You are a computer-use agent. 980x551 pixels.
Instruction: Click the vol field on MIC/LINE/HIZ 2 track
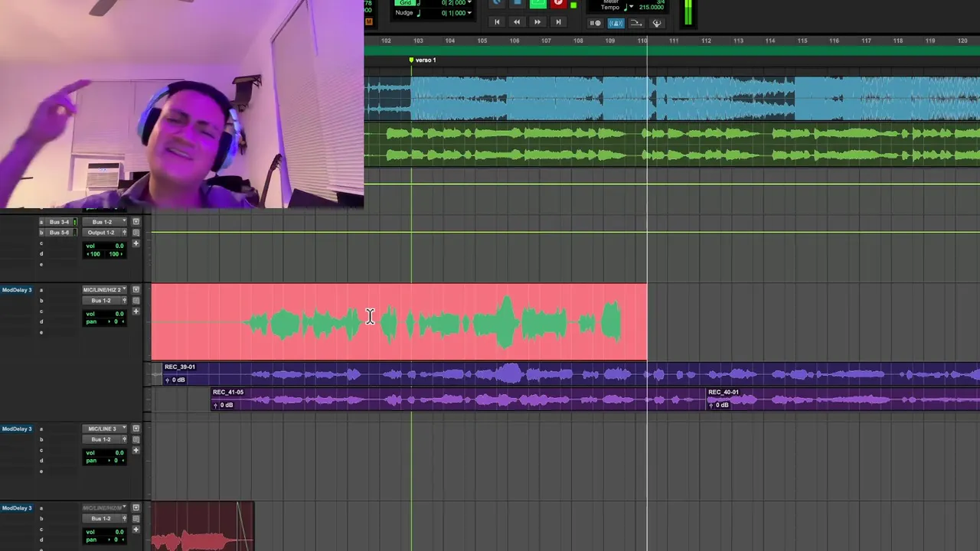tap(104, 314)
